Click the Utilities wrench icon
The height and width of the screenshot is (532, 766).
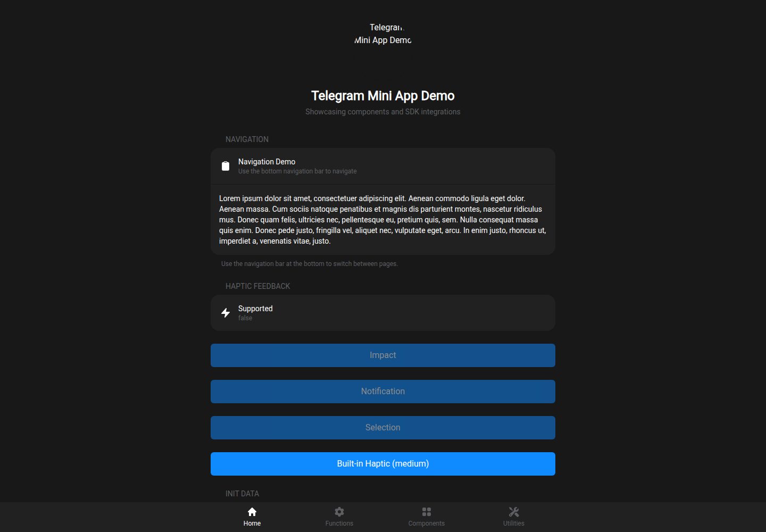point(514,512)
